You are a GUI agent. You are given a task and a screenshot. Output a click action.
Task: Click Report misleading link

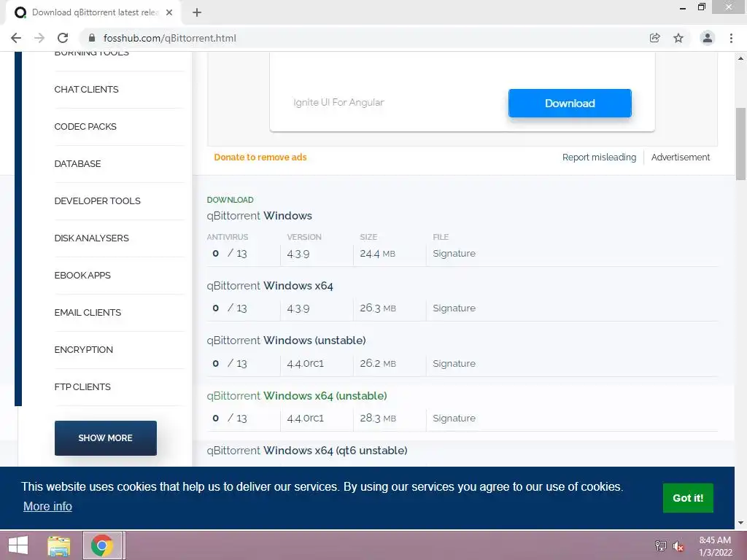(599, 157)
